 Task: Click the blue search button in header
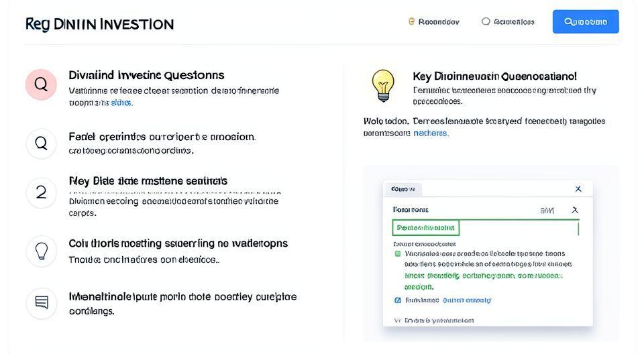coord(585,21)
